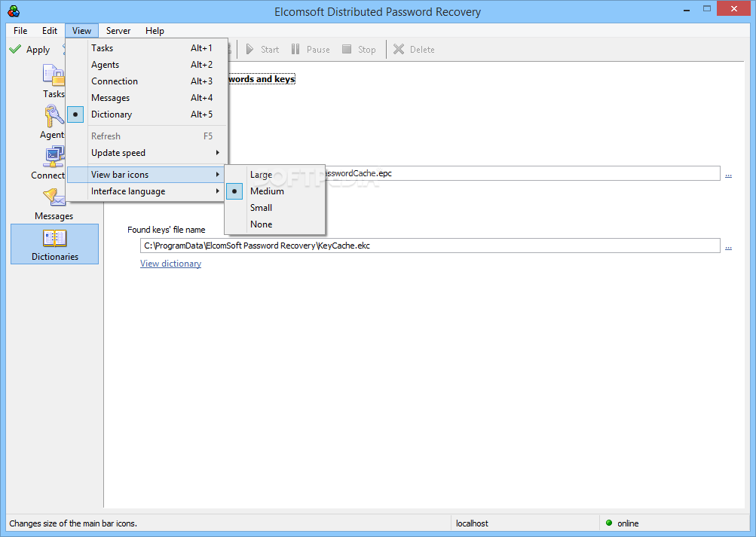This screenshot has height=537, width=756.
Task: Click the application logo in title bar
Action: [x=14, y=11]
